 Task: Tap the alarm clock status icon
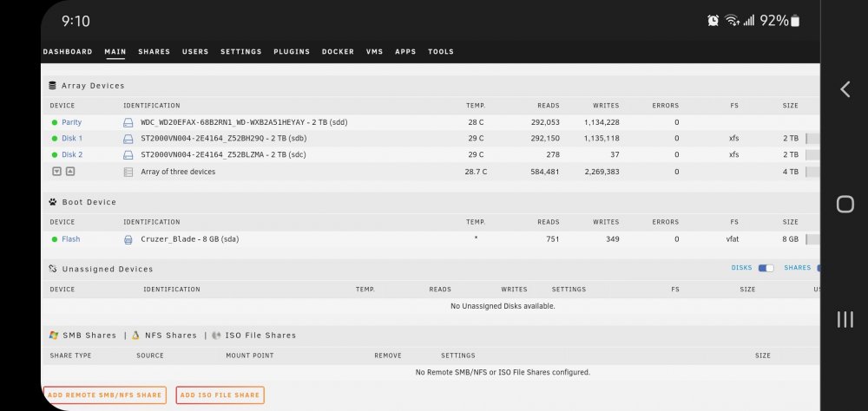pyautogui.click(x=713, y=21)
